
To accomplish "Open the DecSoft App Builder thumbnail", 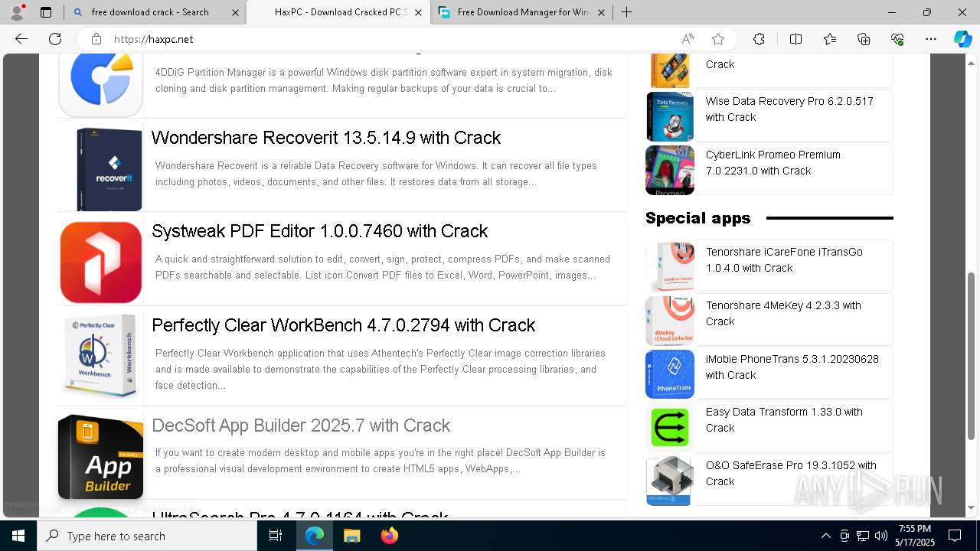I will pyautogui.click(x=101, y=457).
